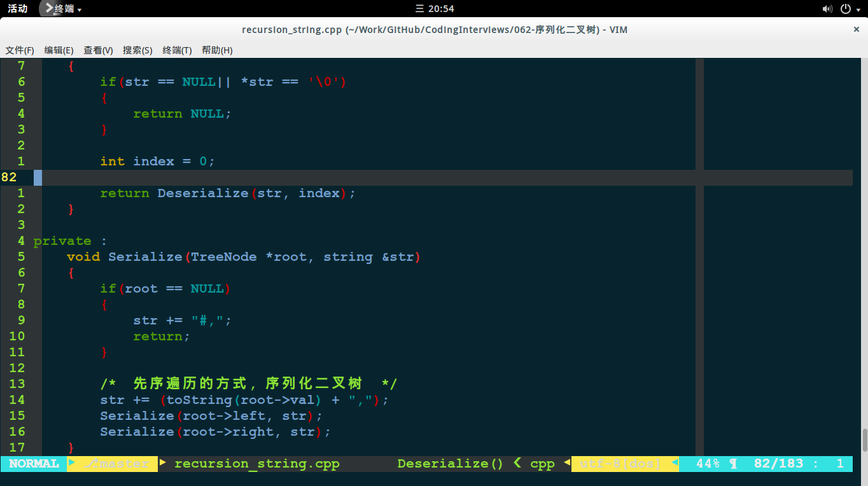The image size is (868, 486).
Task: Open the clock showing 20:54
Action: (x=435, y=9)
